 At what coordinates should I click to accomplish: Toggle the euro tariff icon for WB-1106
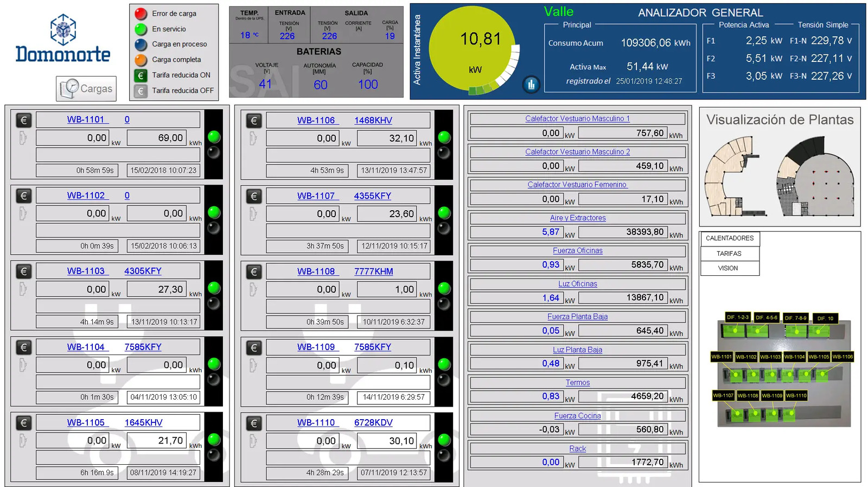253,121
